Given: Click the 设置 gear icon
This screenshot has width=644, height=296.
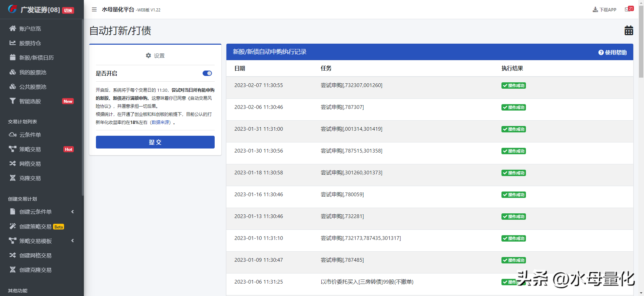Looking at the screenshot, I should click(x=149, y=55).
